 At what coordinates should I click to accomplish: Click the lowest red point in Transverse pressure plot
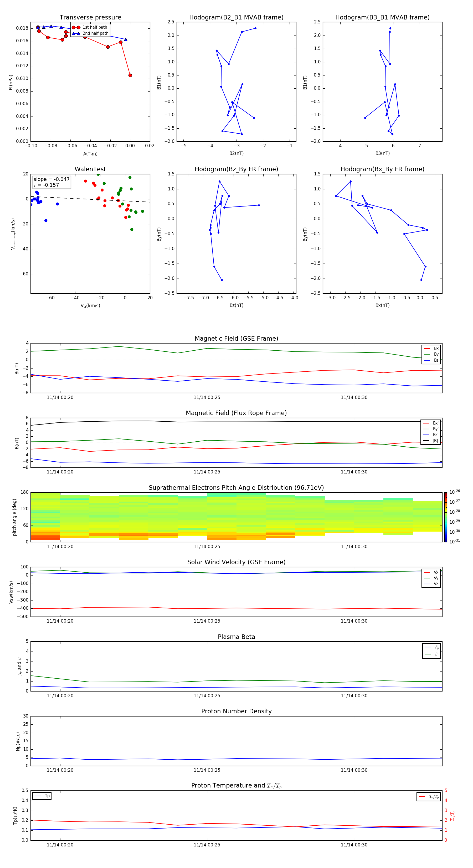pos(130,75)
